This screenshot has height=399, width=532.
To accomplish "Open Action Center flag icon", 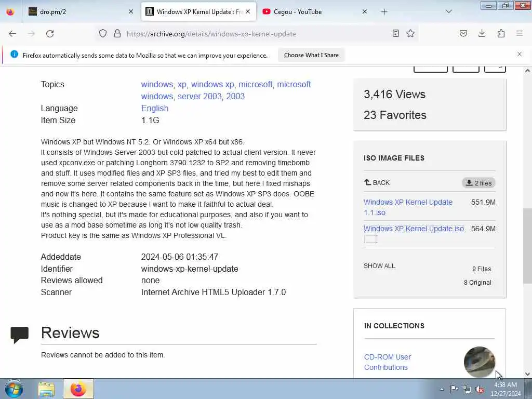I will point(454,389).
